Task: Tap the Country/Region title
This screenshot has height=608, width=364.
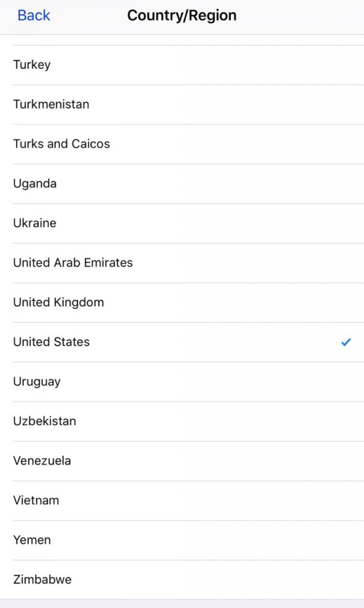Action: [182, 15]
